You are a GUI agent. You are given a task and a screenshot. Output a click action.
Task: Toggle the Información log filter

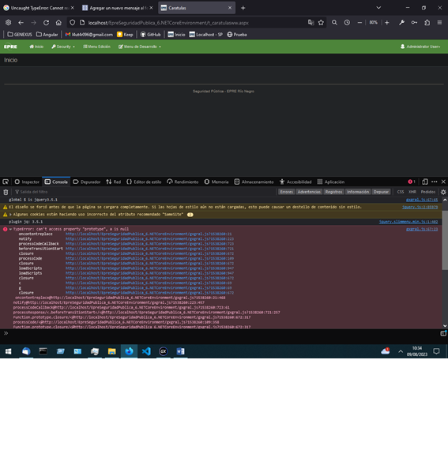[358, 192]
